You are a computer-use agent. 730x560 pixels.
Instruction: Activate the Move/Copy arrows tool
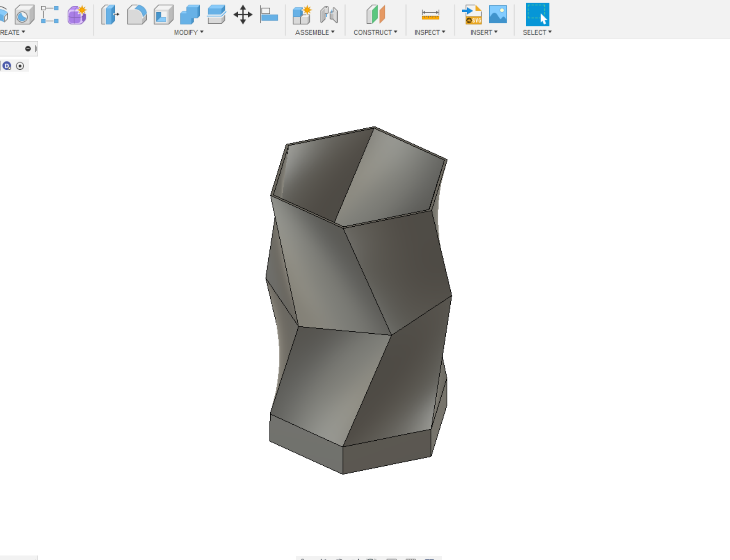pyautogui.click(x=243, y=15)
